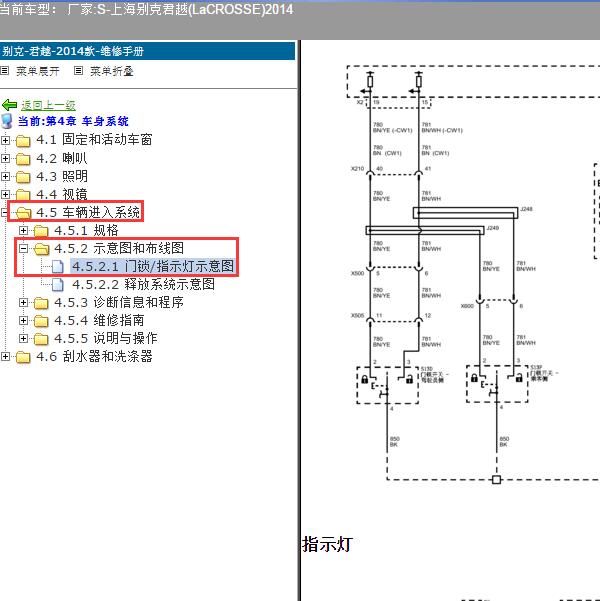Click the document icon for 4.5.2.2 释放系统示意图
Screen dimensions: 600x601
(x=58, y=284)
